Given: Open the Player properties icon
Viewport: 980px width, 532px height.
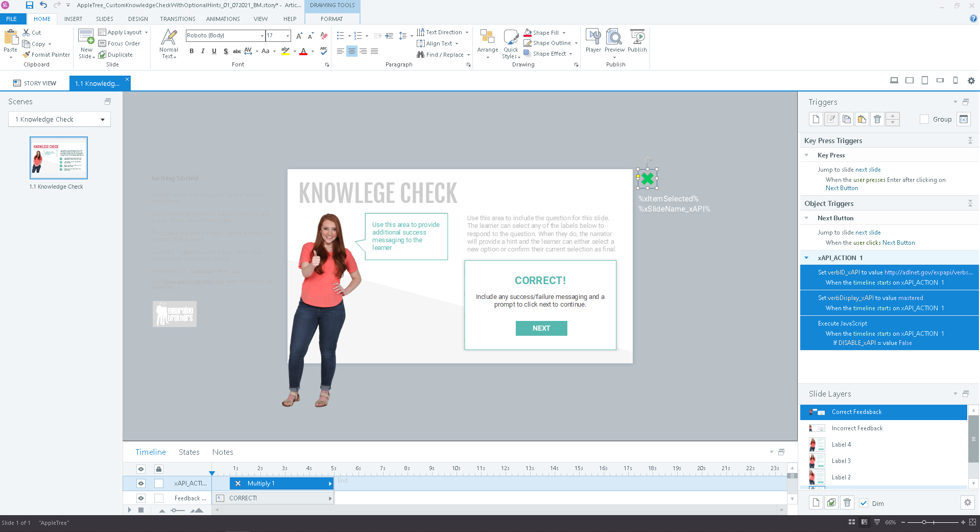Looking at the screenshot, I should tap(593, 37).
